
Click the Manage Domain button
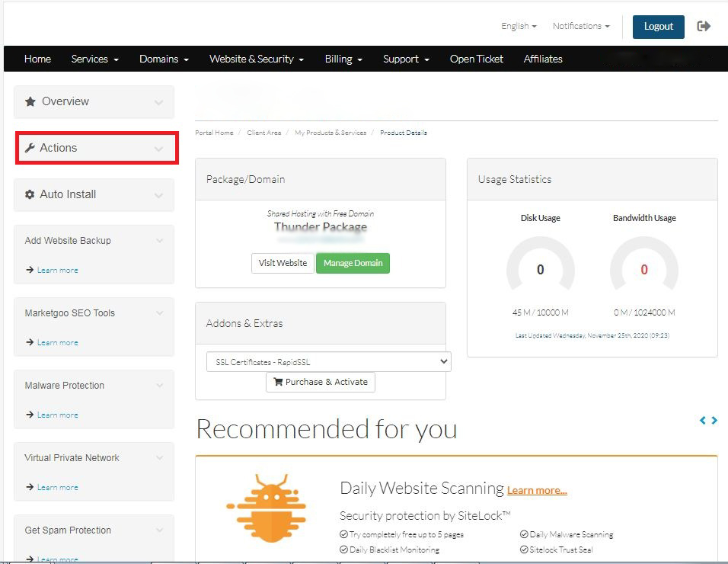353,263
